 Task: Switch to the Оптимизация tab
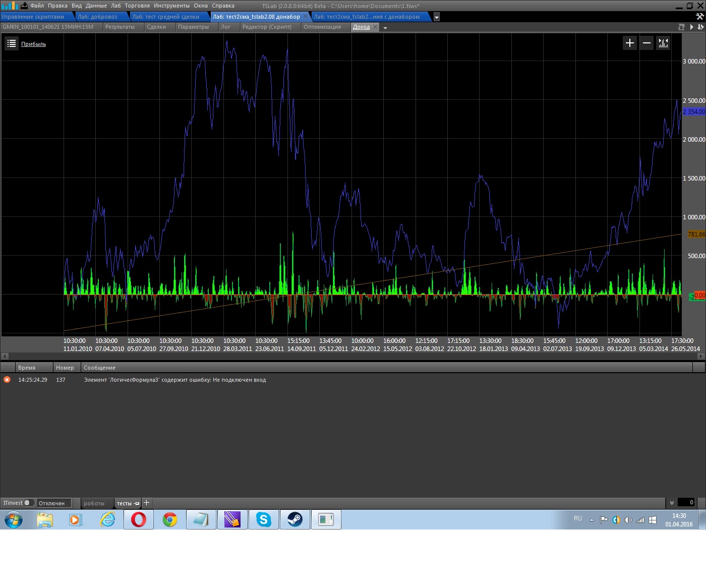(322, 27)
